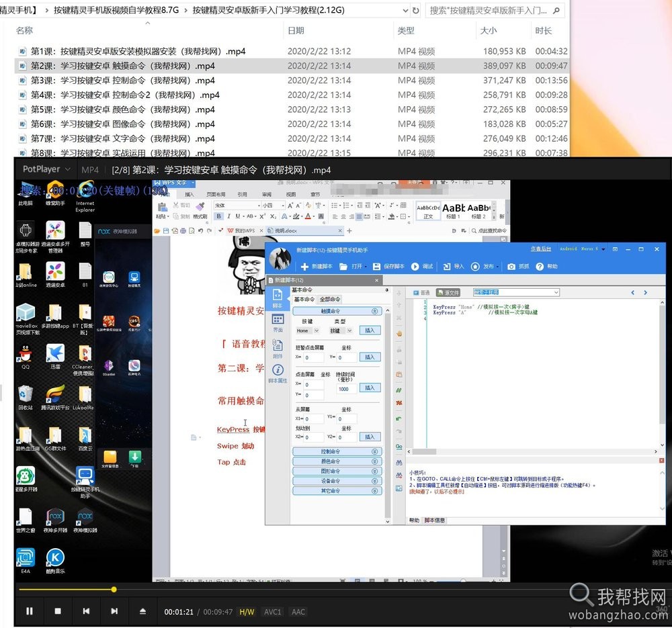This screenshot has width=672, height=628.
Task: Click the 格式刷 format painter icon in WPS
Action: (200, 207)
